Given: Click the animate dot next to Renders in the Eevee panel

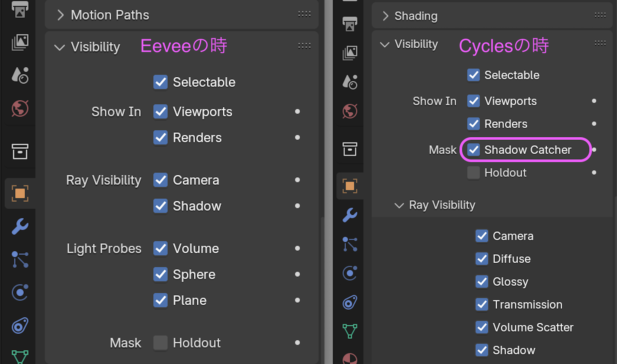Looking at the screenshot, I should coord(297,137).
